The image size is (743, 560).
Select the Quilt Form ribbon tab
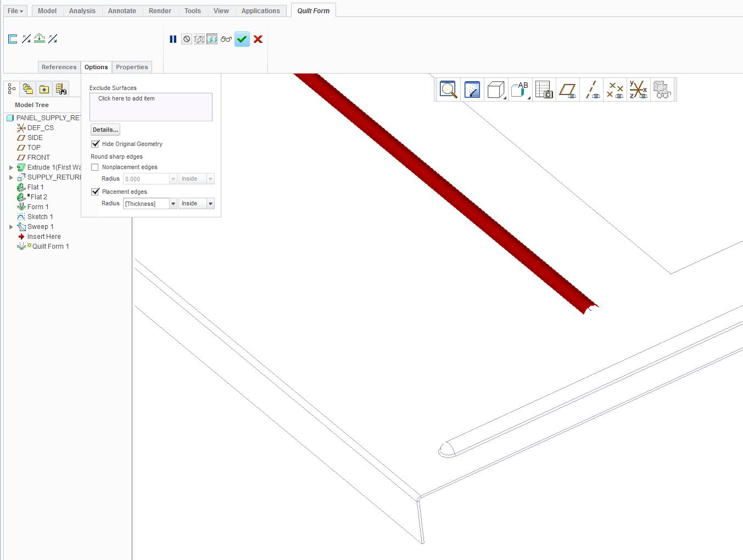click(x=314, y=10)
